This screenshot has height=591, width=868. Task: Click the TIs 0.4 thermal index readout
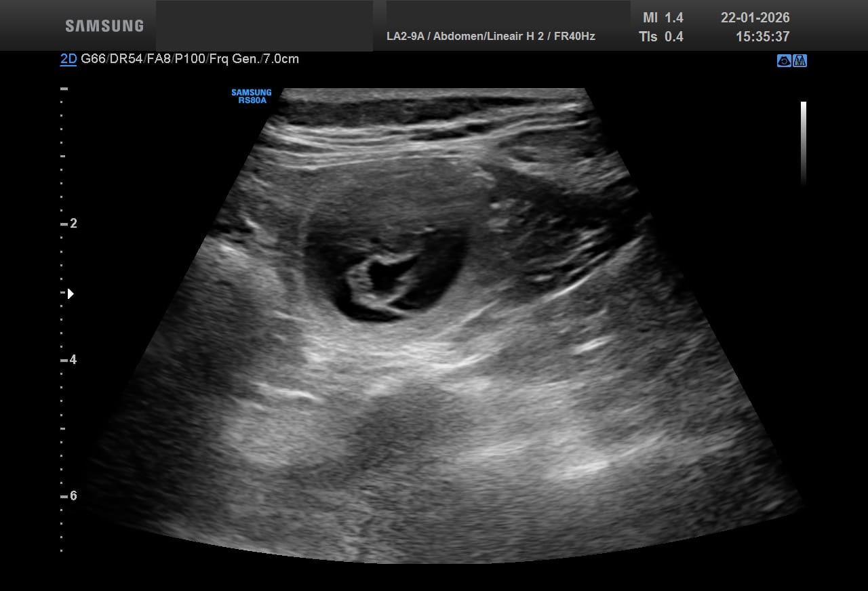661,37
